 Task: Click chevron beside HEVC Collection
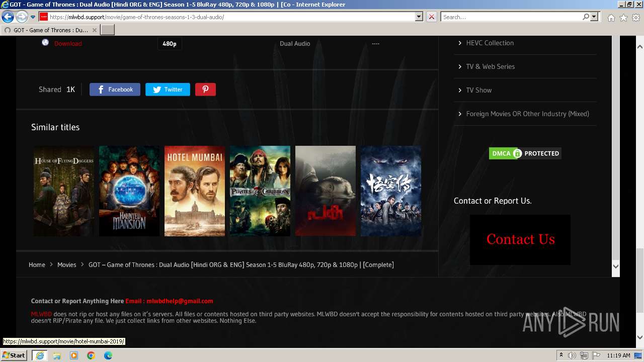click(460, 43)
